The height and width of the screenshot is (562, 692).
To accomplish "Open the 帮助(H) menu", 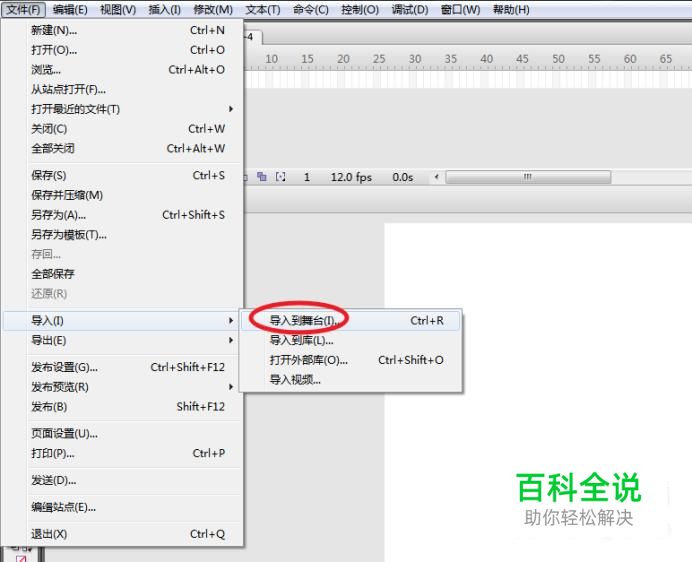I will click(x=511, y=9).
